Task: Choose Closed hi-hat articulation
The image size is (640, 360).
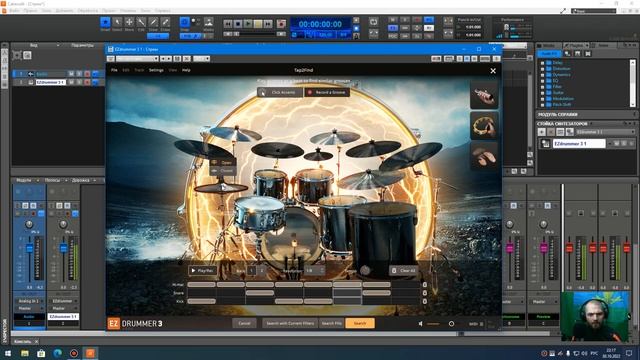Action: click(x=223, y=171)
